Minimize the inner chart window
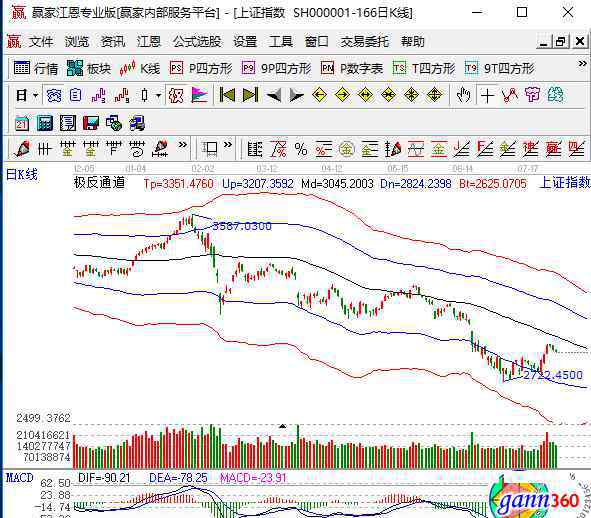The height and width of the screenshot is (518, 591). [544, 41]
